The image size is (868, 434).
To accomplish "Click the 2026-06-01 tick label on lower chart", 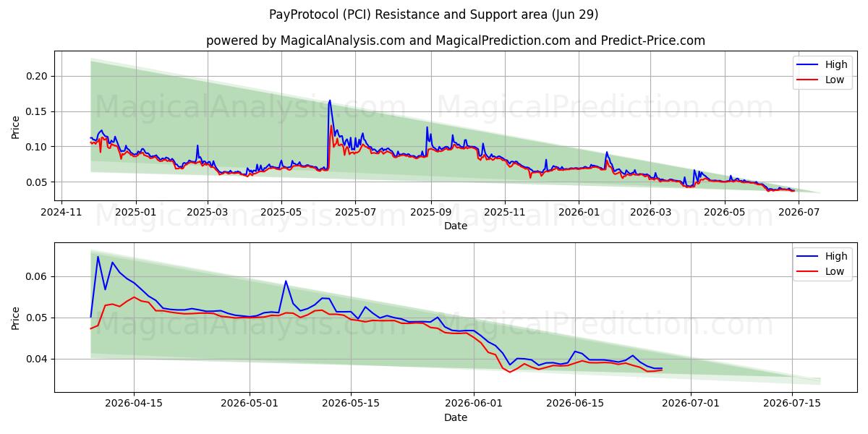I will coord(474,404).
